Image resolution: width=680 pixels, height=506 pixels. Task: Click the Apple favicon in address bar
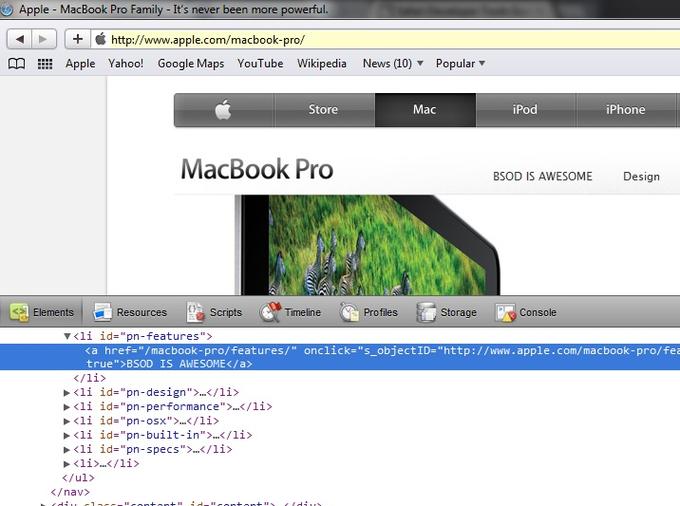[x=101, y=39]
